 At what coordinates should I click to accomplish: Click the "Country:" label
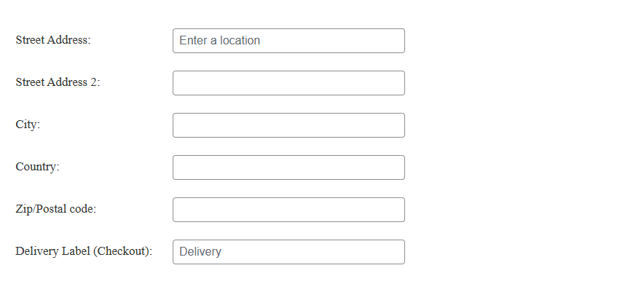click(37, 167)
